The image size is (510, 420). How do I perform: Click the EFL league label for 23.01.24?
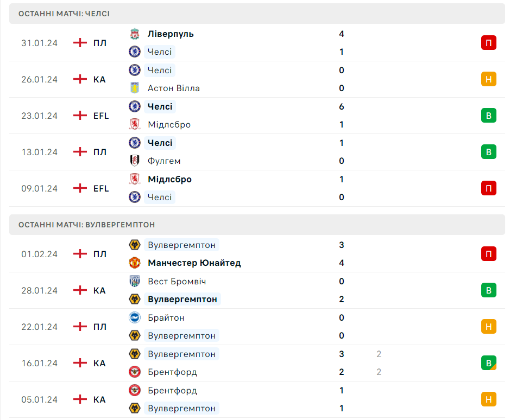[x=101, y=116]
